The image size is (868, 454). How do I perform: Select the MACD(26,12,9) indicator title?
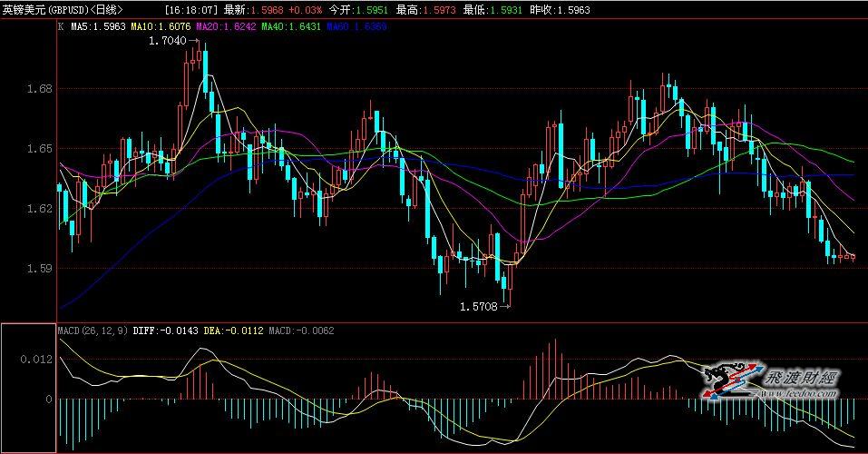(x=93, y=331)
